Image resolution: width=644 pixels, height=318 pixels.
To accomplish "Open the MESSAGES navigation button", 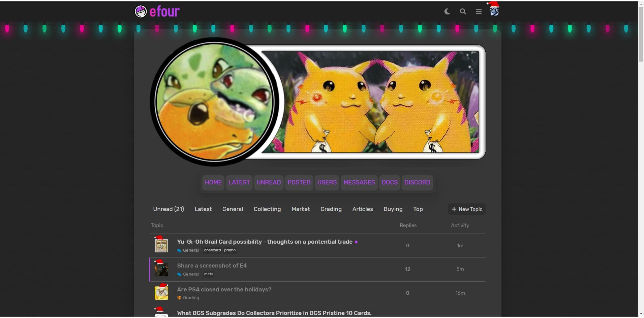I will click(359, 182).
